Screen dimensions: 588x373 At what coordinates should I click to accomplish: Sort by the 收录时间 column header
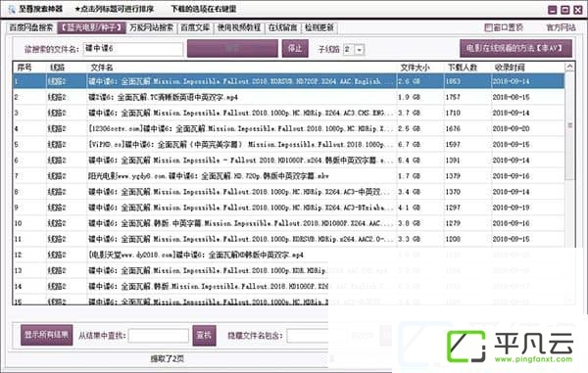pos(510,68)
